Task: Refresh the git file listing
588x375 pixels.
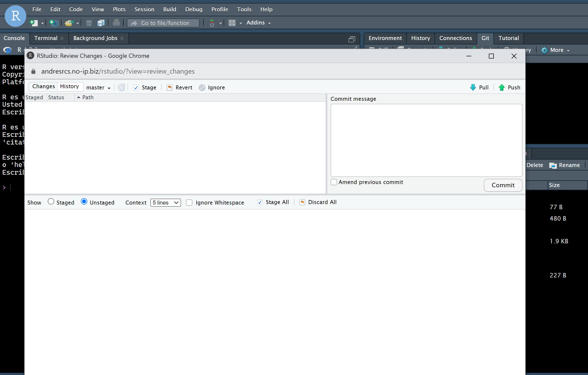Action: pos(121,87)
